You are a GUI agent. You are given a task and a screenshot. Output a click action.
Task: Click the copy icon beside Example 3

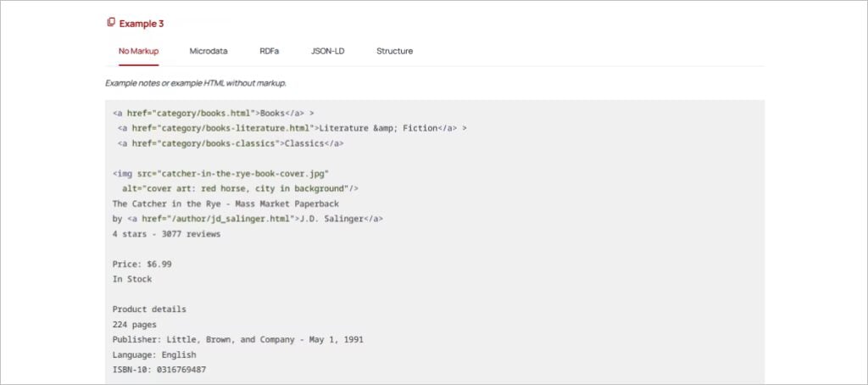111,23
